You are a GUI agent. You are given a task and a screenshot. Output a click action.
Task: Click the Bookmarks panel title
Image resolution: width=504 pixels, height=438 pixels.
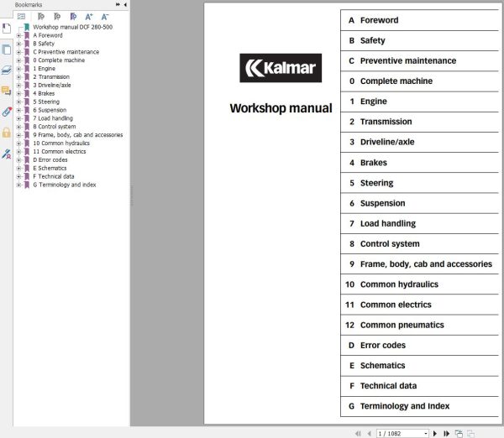29,5
